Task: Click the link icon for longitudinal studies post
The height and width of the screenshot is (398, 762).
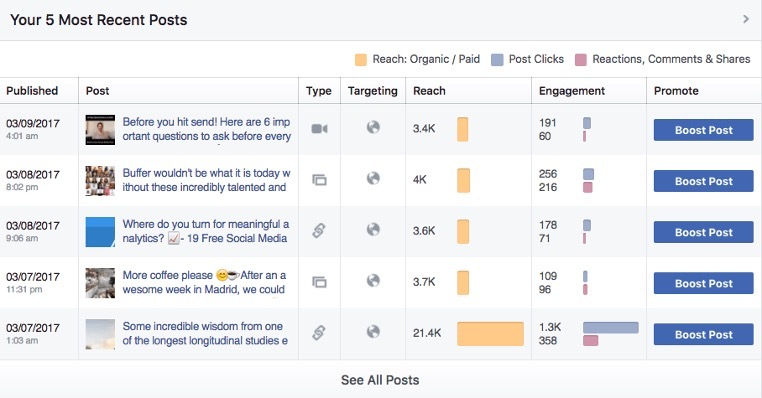Action: pos(319,332)
